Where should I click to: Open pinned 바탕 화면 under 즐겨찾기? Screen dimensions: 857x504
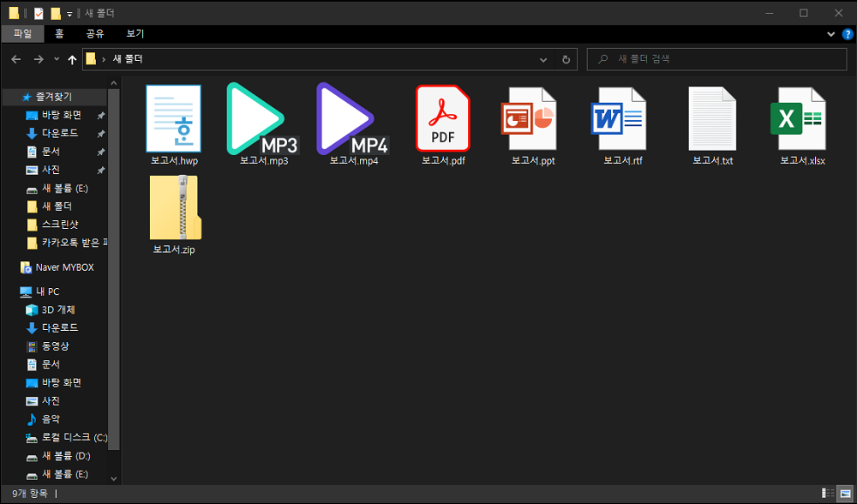[61, 116]
